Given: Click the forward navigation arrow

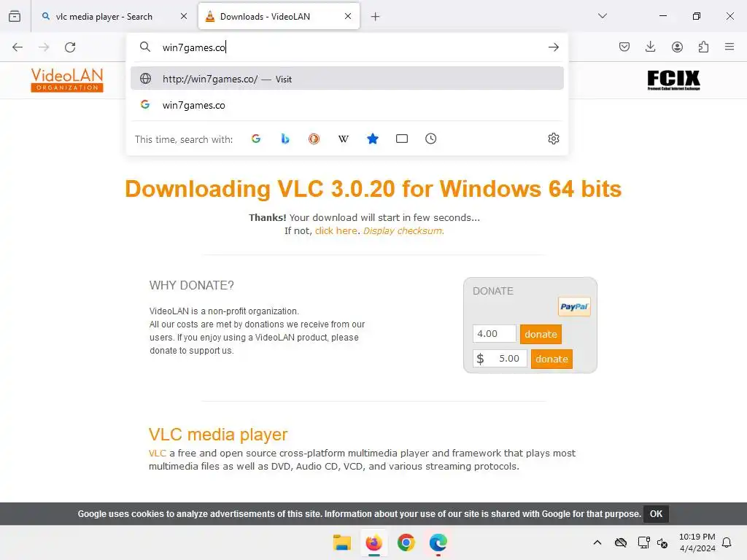Looking at the screenshot, I should [x=44, y=47].
